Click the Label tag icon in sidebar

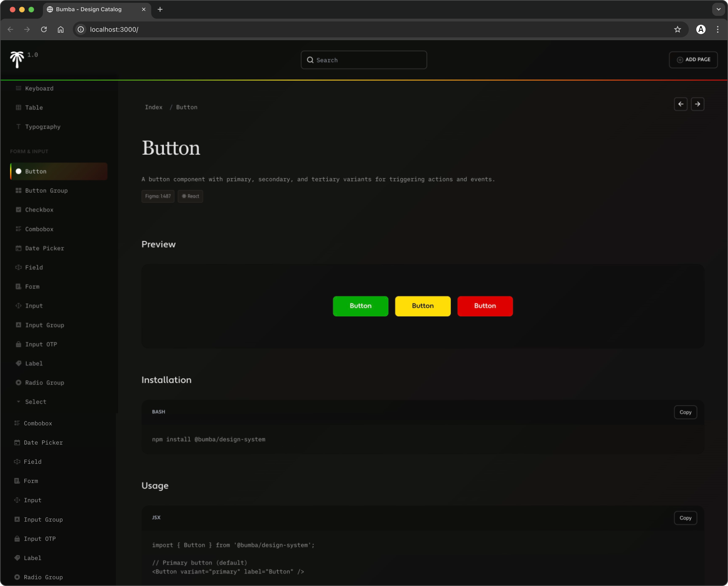pos(19,363)
